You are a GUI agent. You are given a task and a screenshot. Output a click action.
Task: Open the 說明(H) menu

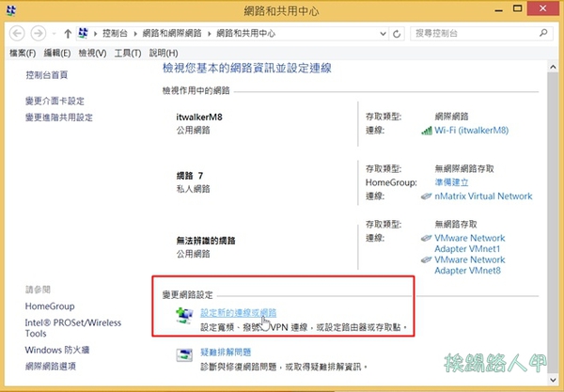click(x=164, y=54)
